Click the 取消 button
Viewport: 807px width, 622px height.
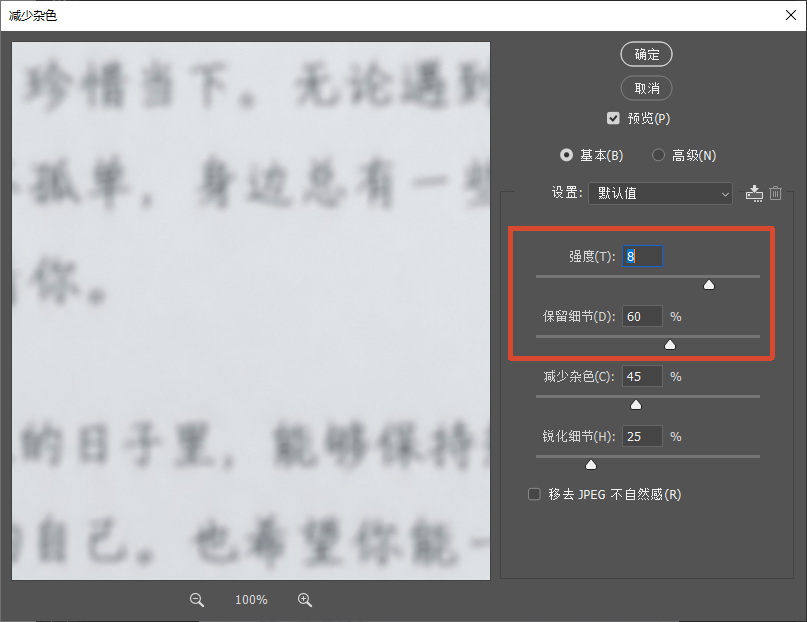click(646, 88)
